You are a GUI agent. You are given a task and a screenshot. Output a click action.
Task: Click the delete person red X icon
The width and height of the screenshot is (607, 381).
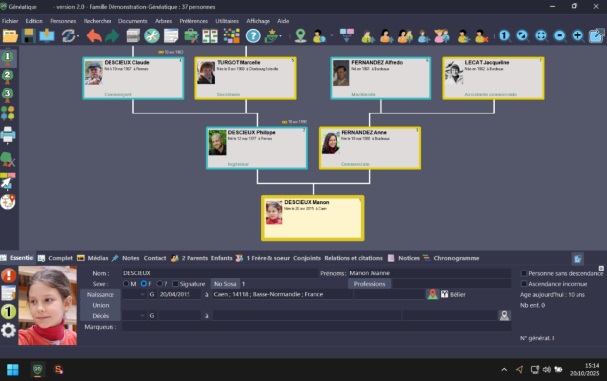pos(481,36)
